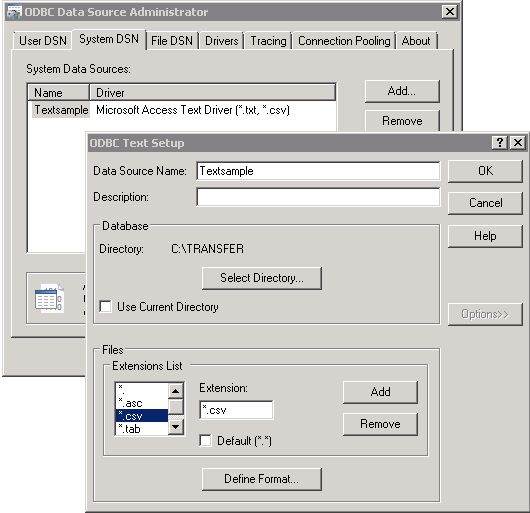Viewport: 530px width, 513px height.
Task: Enable the Default (*.*) checkbox
Action: [x=205, y=441]
